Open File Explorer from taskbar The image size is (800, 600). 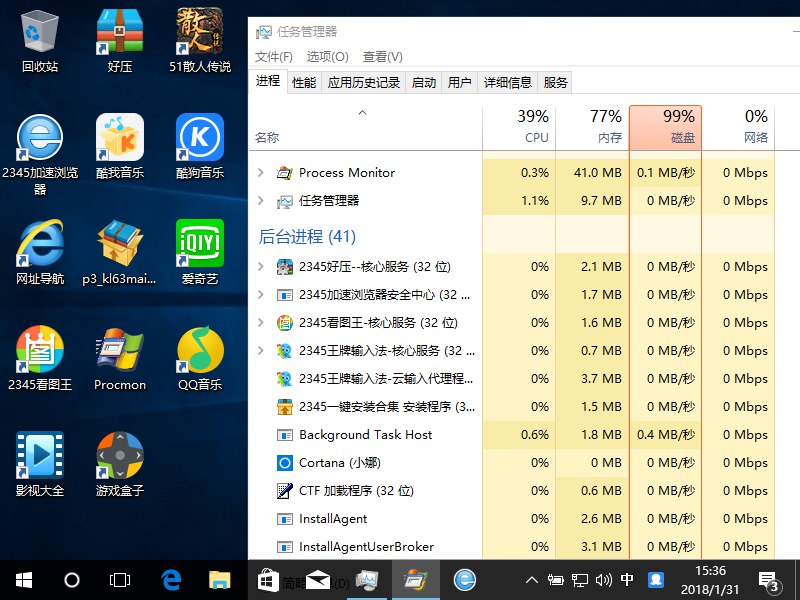220,580
